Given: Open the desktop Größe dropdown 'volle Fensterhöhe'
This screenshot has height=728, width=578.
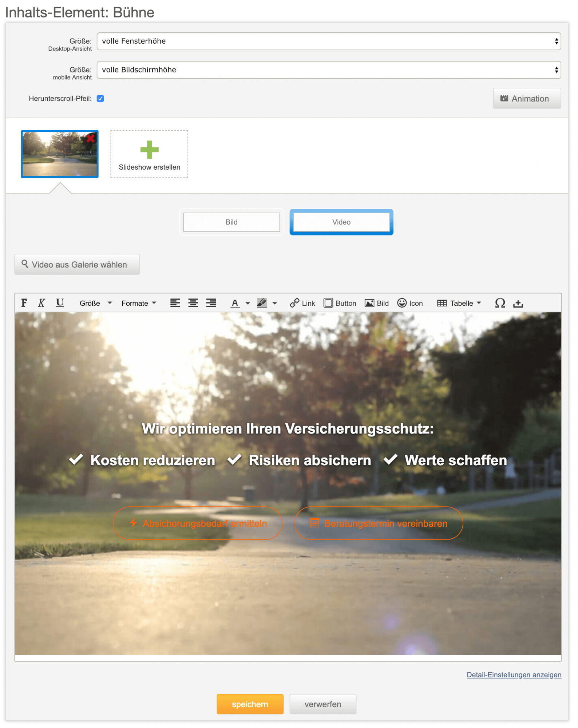Looking at the screenshot, I should pos(328,41).
